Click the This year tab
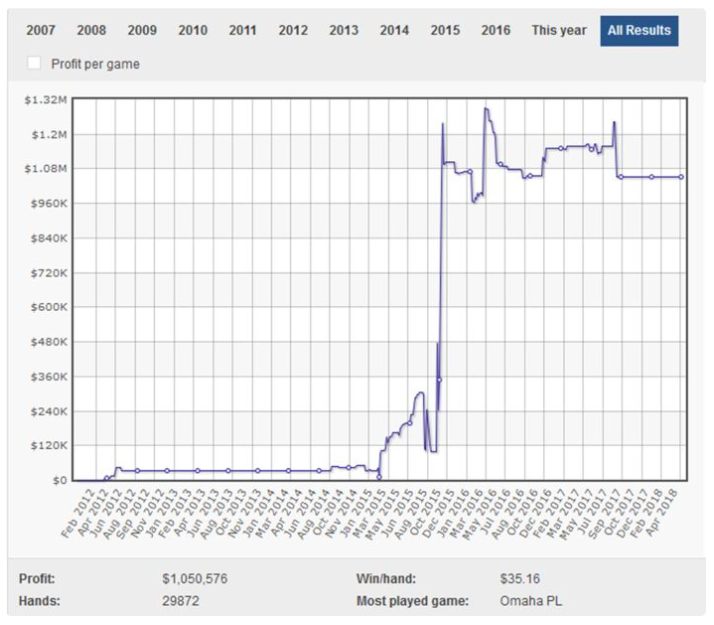The height and width of the screenshot is (625, 714). 559,30
